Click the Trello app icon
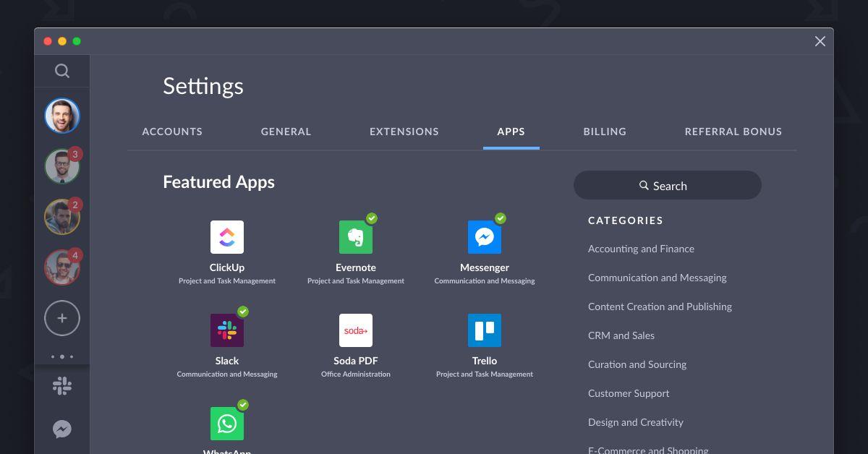 (485, 330)
